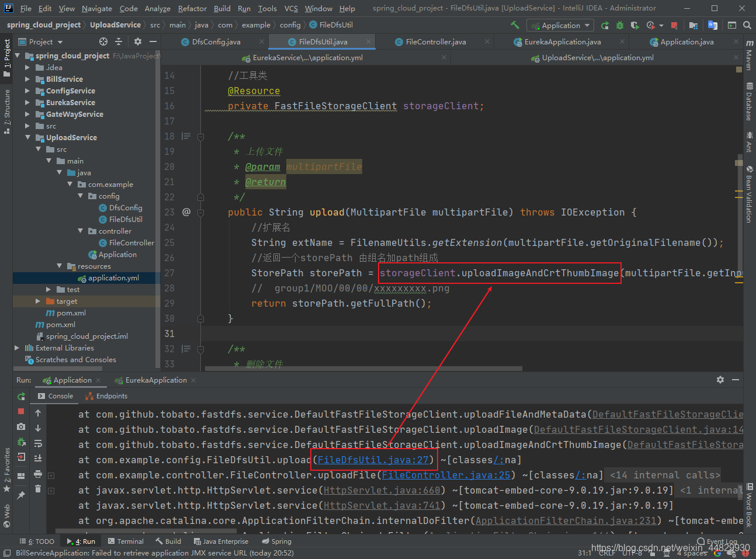756x559 pixels.
Task: Expand the BillService module
Action: (27, 79)
